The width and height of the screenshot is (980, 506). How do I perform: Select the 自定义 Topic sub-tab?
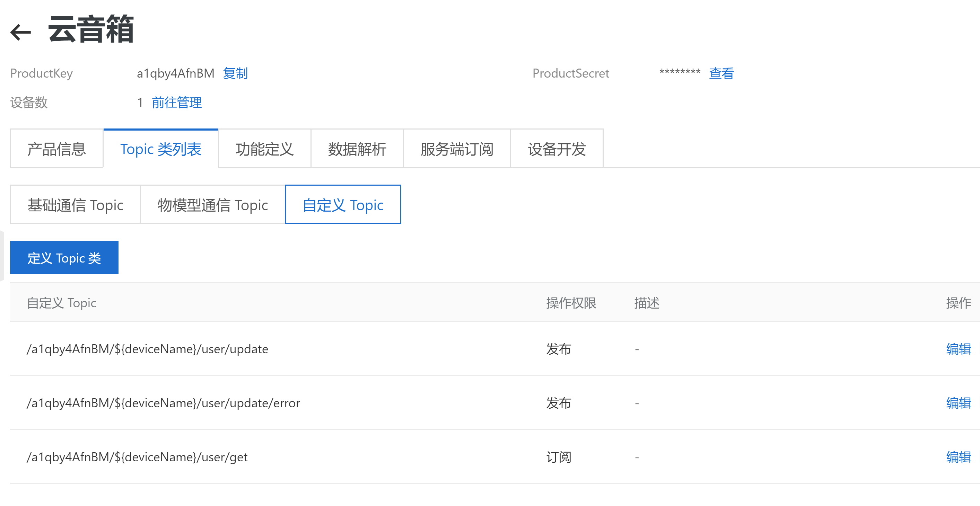tap(343, 205)
